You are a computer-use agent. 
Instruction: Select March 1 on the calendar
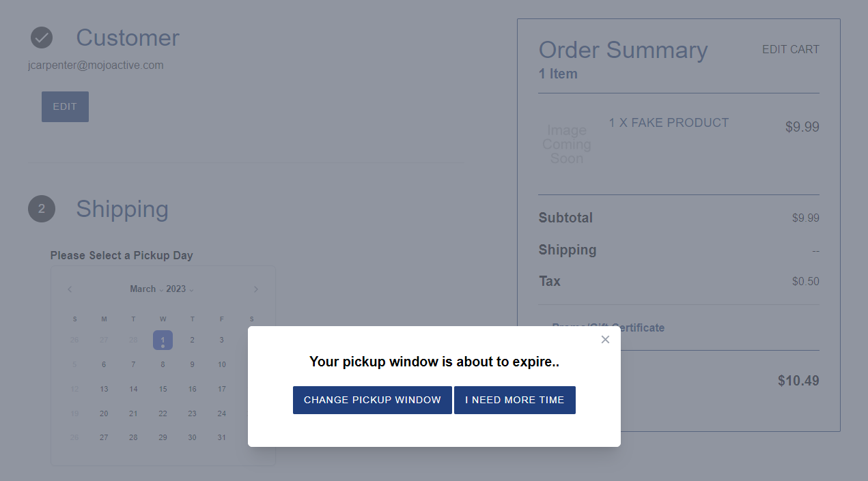163,340
